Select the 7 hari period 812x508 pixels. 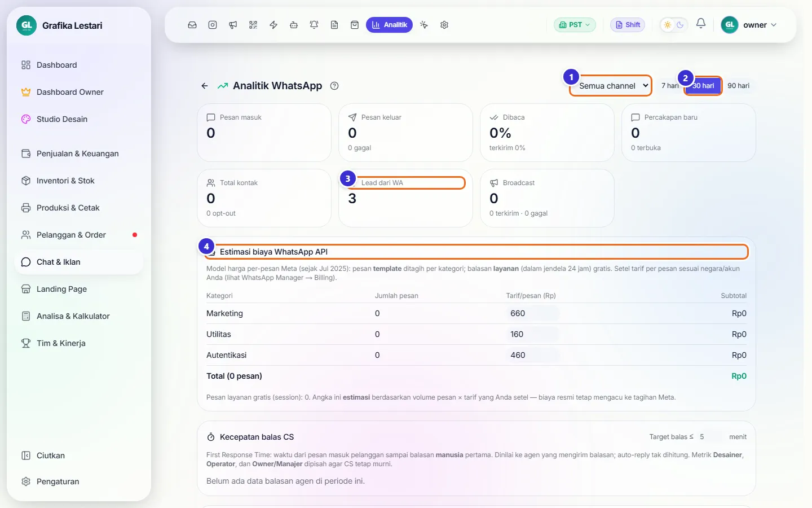tap(670, 86)
